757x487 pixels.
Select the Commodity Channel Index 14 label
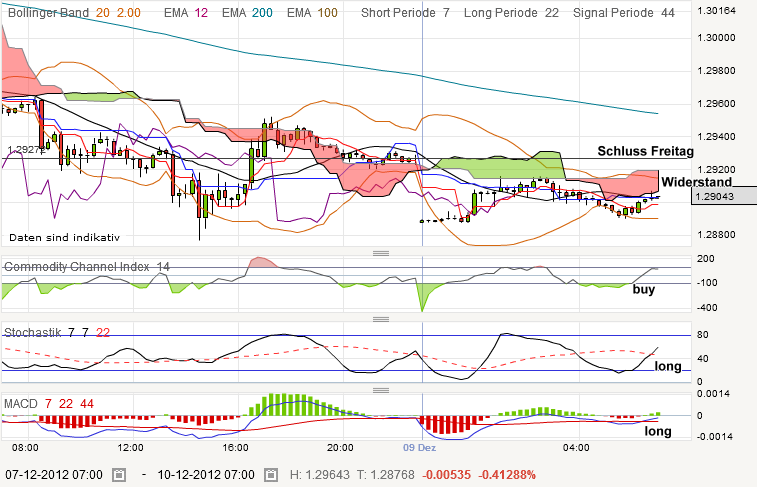click(x=87, y=266)
